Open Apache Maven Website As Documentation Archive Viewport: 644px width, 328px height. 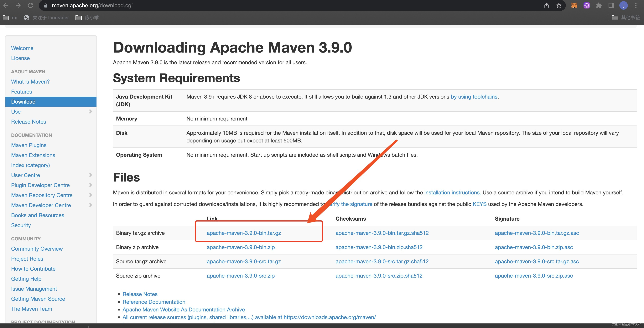click(x=184, y=310)
